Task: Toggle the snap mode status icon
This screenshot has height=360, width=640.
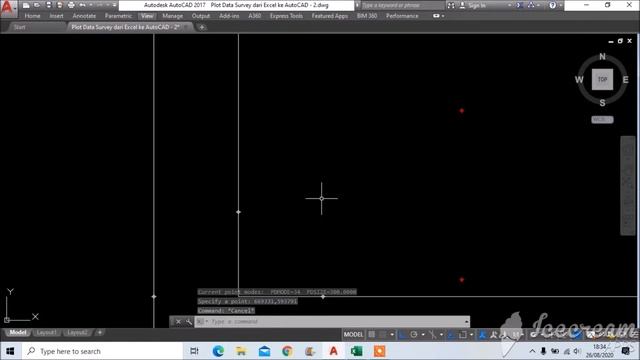Action: (x=383, y=335)
